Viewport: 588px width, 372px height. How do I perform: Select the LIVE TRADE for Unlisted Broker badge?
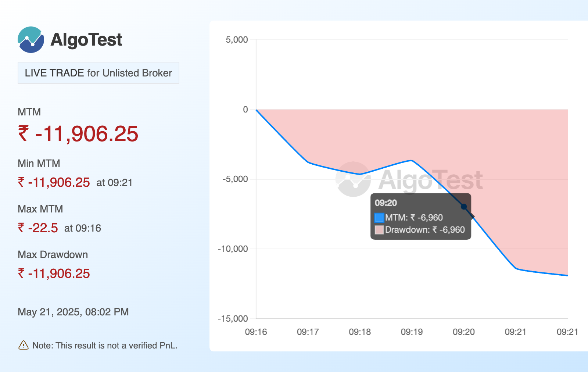(x=98, y=73)
